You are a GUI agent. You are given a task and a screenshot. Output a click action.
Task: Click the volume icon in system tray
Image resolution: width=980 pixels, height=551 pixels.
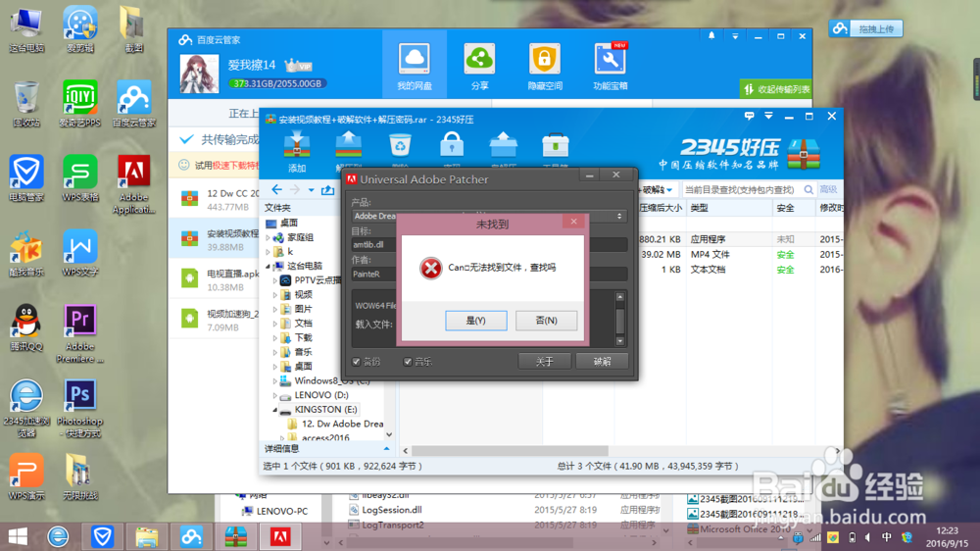click(x=867, y=537)
